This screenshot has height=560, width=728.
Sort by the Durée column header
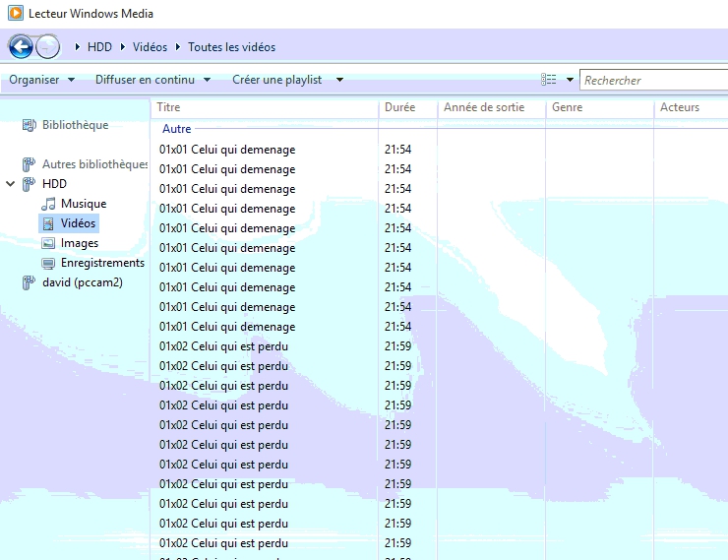[400, 107]
